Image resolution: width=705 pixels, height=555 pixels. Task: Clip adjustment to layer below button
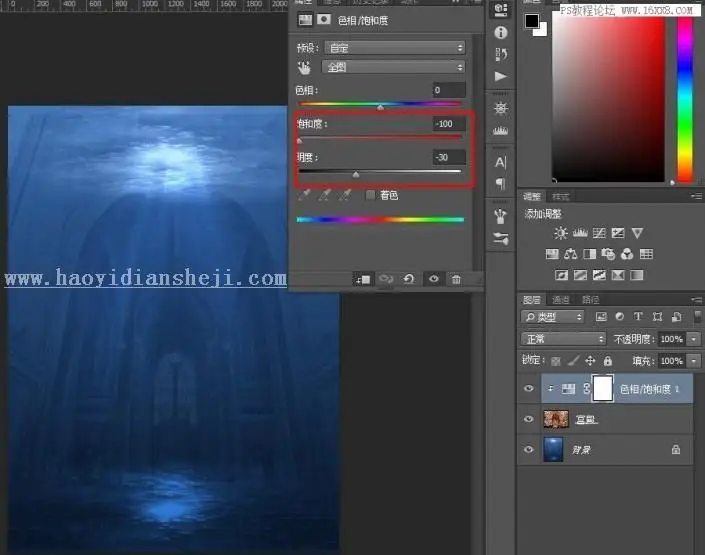point(363,279)
